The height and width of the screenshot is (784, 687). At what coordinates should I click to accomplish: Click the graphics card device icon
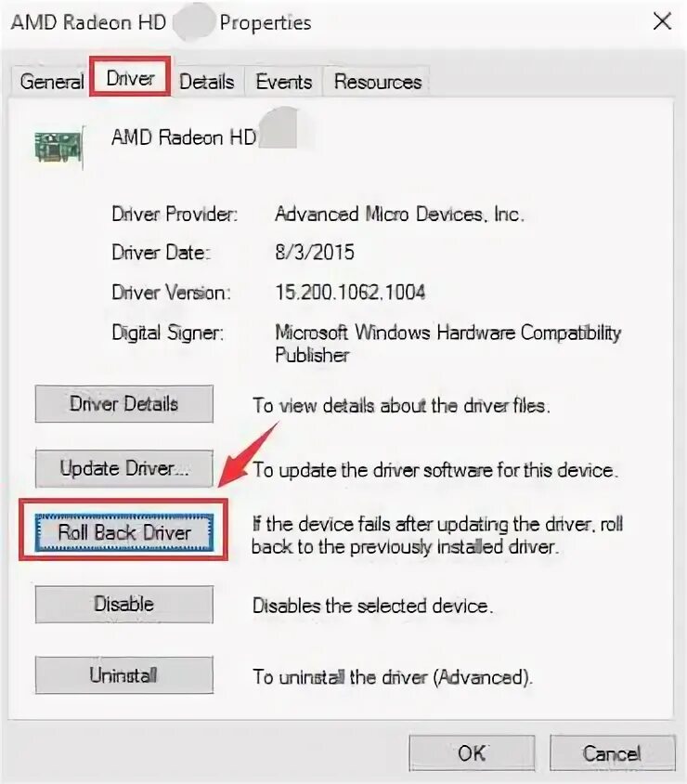59,147
